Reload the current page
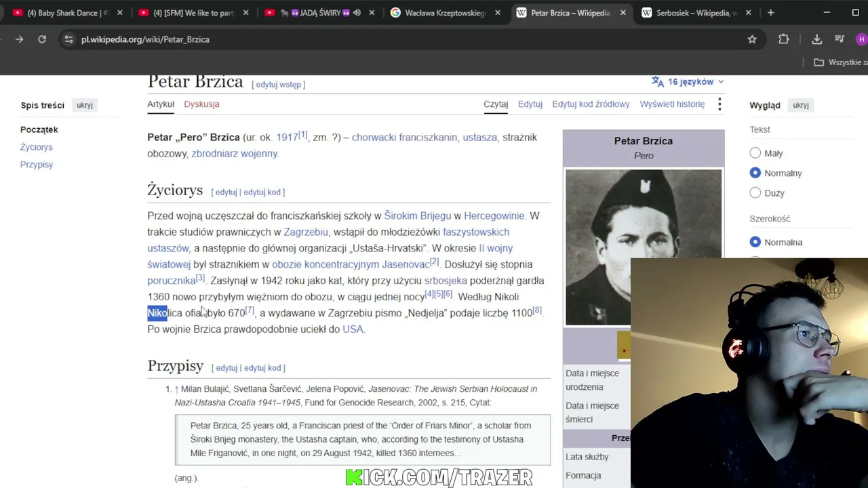 tap(42, 39)
